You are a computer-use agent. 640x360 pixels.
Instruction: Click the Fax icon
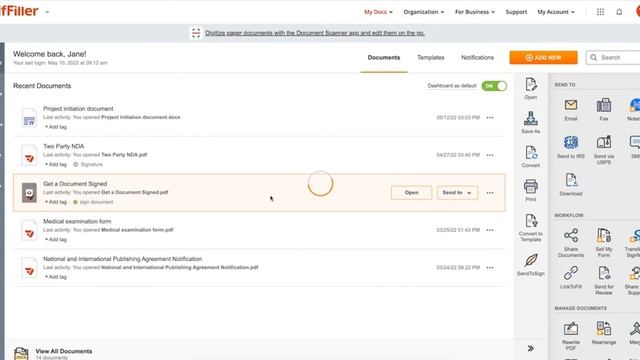coord(604,105)
